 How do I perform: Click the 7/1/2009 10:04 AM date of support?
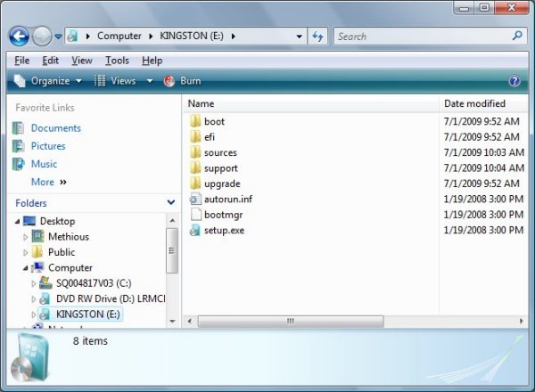(x=483, y=168)
